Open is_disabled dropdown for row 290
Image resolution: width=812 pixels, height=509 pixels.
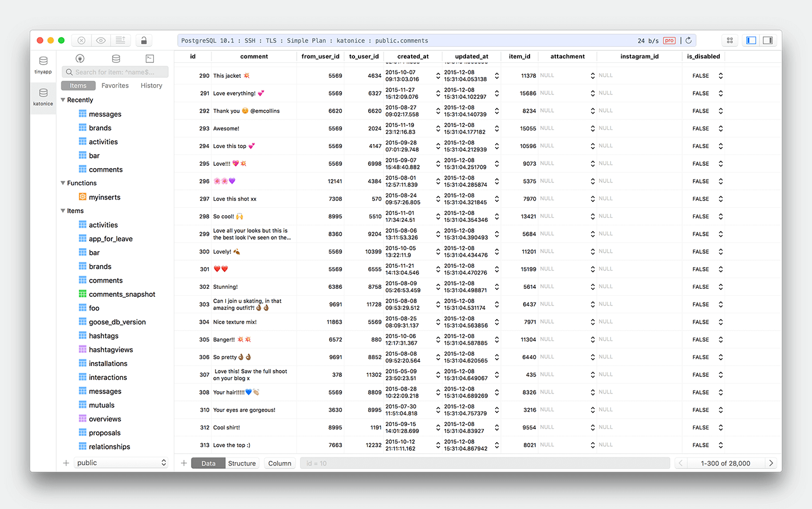coord(721,76)
